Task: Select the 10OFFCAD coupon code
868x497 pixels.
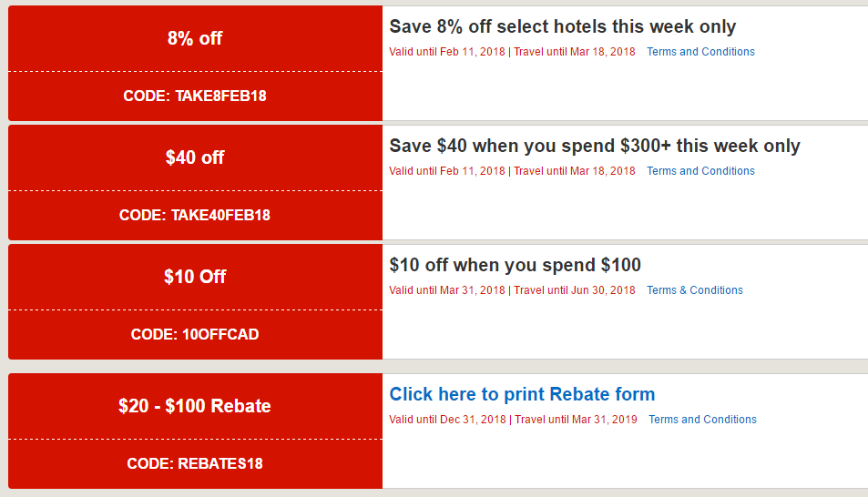Action: [195, 335]
